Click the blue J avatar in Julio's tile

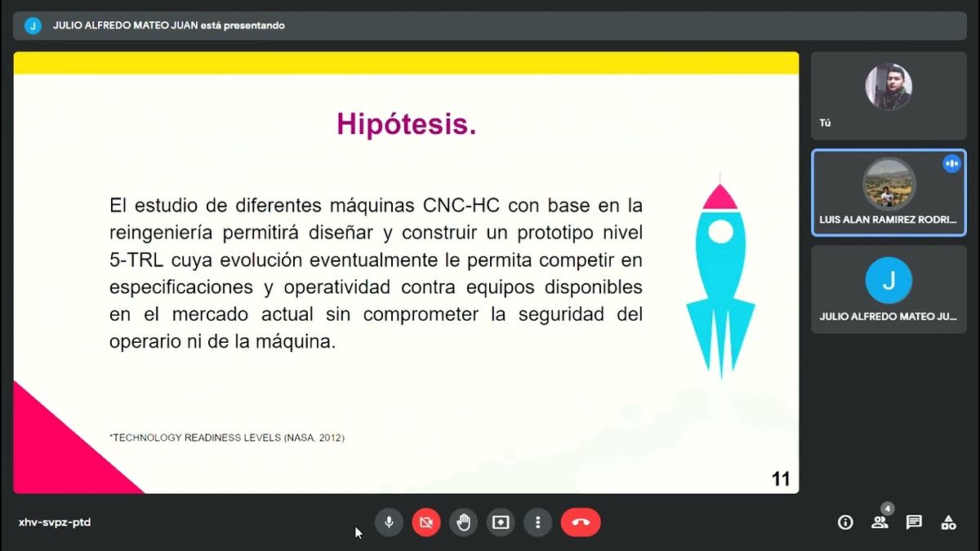[889, 281]
